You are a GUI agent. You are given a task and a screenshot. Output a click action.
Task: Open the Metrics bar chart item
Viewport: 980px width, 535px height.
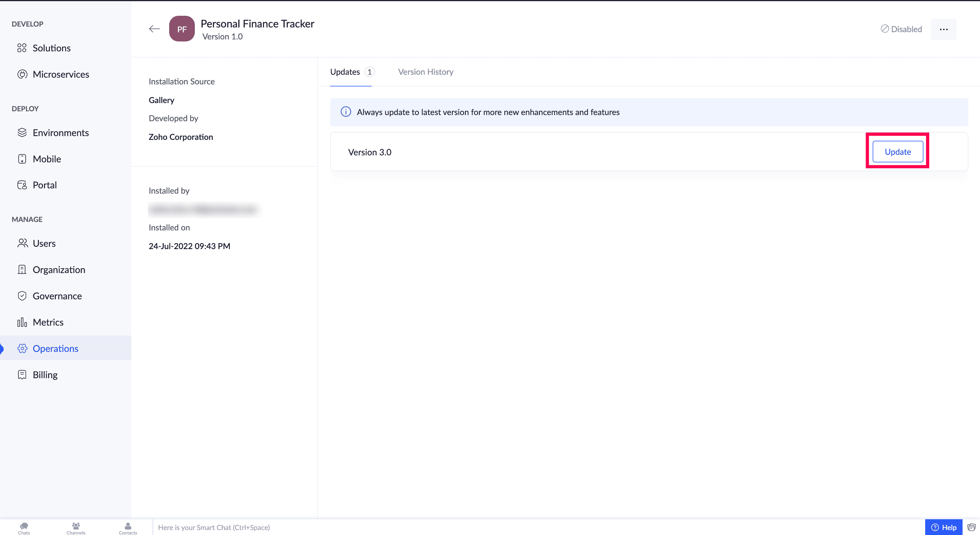coord(22,322)
